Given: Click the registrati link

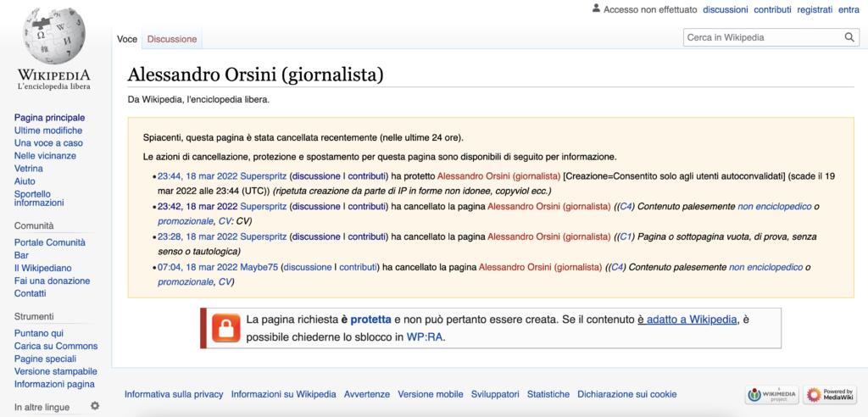Looking at the screenshot, I should coord(814,10).
